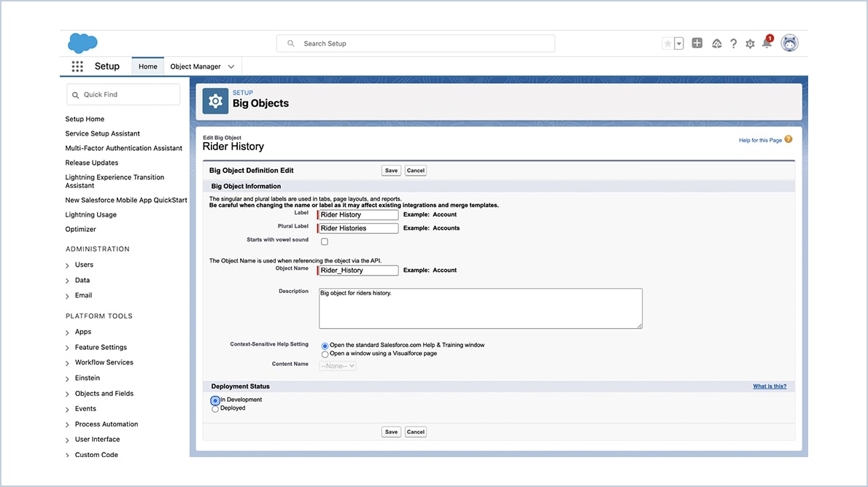The image size is (868, 487).
Task: Click the Big Objects setup gear icon
Action: click(x=214, y=100)
